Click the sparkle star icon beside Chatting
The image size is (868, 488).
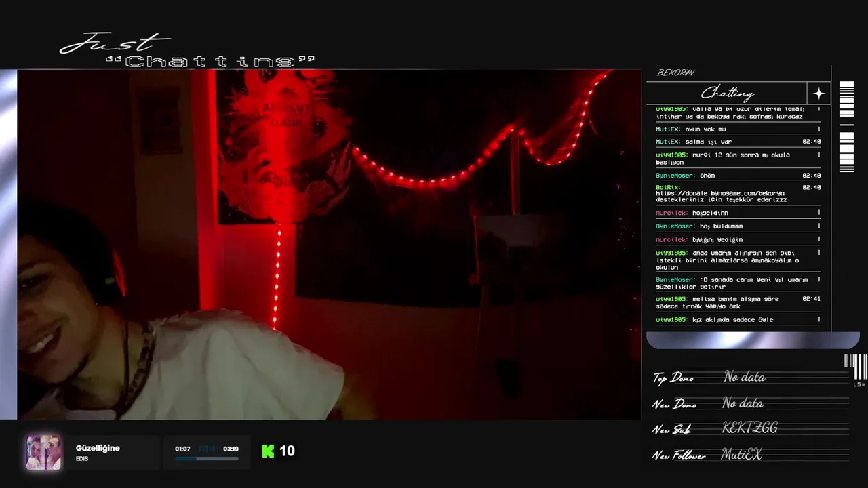pos(818,94)
